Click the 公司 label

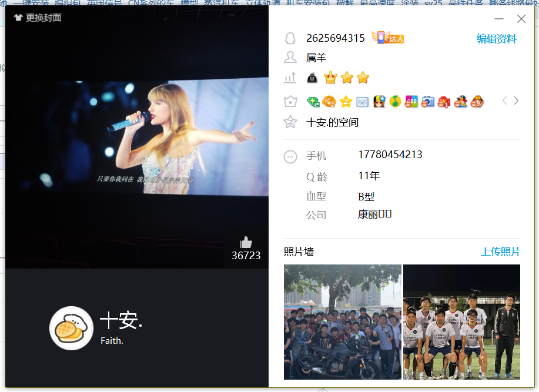click(x=316, y=215)
